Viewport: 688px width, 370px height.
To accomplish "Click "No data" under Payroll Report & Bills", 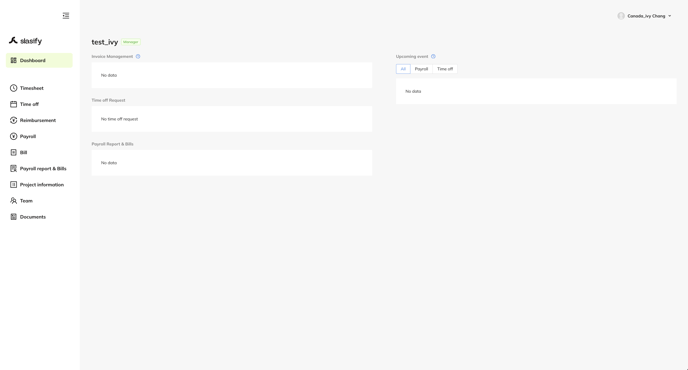I will [109, 163].
